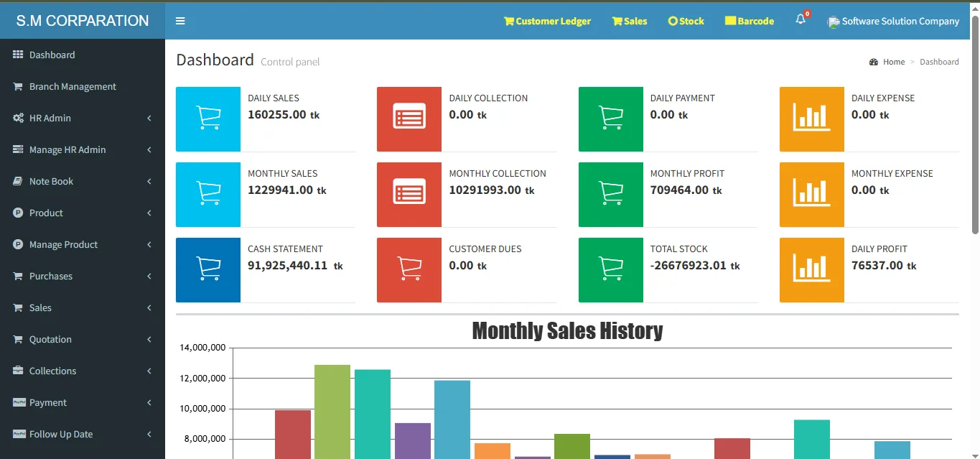
Task: Click the Monthly Collection list tile icon
Action: click(409, 195)
